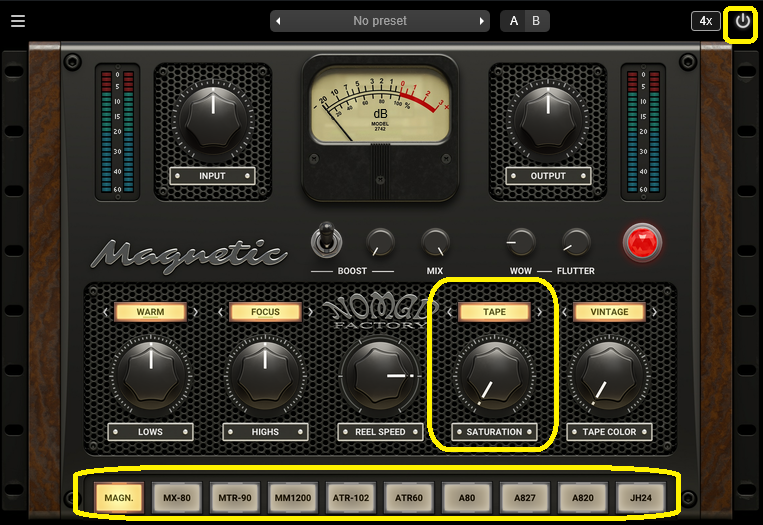763x525 pixels.
Task: Click the FOCUS mode display
Action: tap(265, 312)
